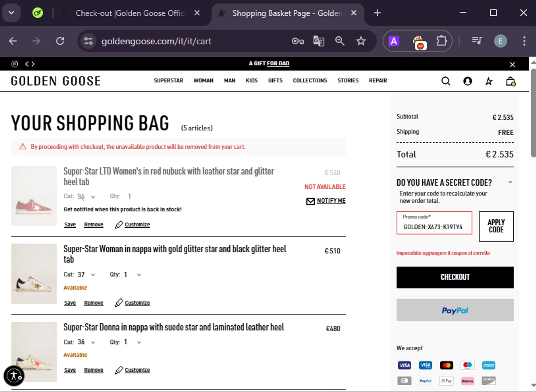Open the wishlist star icon
536x392 pixels.
pos(489,81)
